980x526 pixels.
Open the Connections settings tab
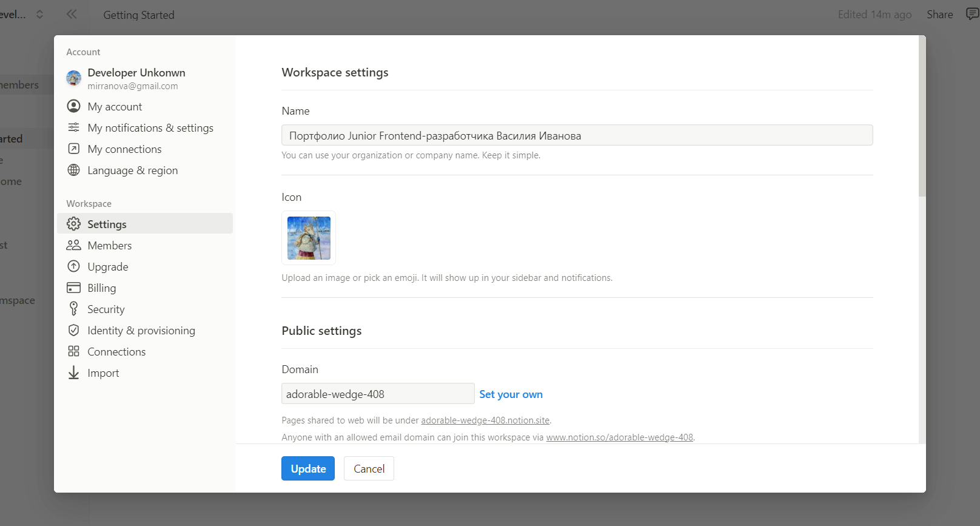116,352
